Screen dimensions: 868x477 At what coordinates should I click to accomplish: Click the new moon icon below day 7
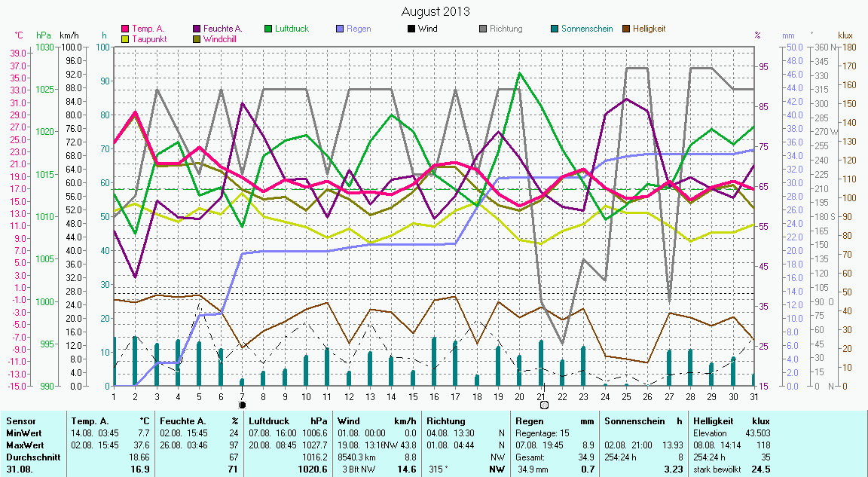(242, 405)
